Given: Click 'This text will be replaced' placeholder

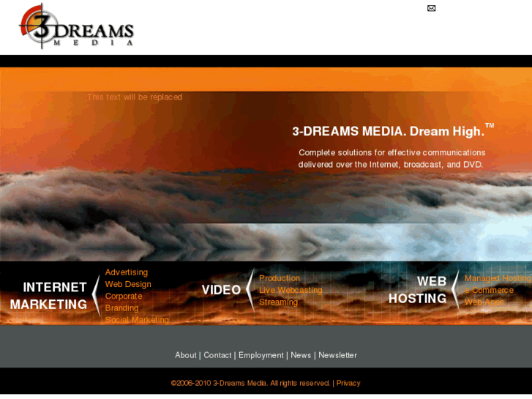Looking at the screenshot, I should tap(135, 97).
